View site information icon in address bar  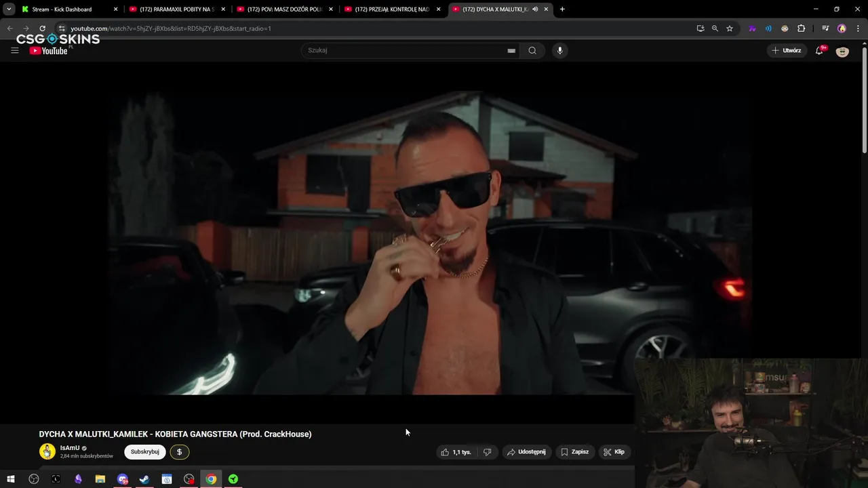tap(61, 28)
